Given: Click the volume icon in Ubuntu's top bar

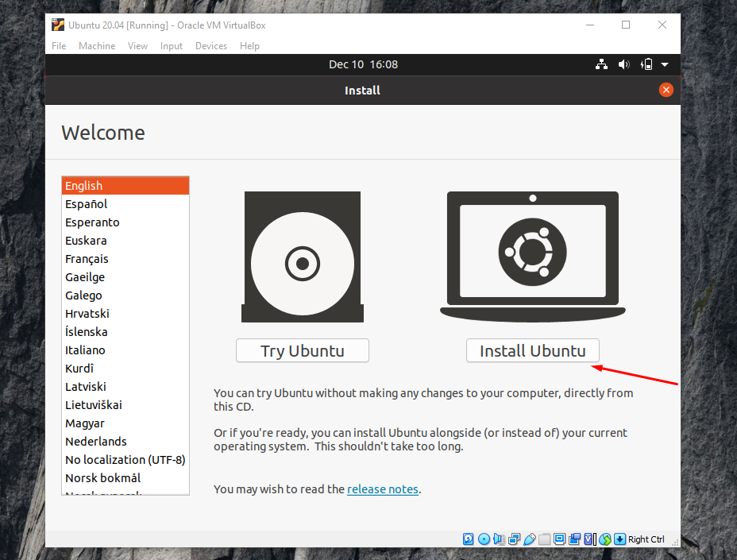Looking at the screenshot, I should (x=624, y=64).
